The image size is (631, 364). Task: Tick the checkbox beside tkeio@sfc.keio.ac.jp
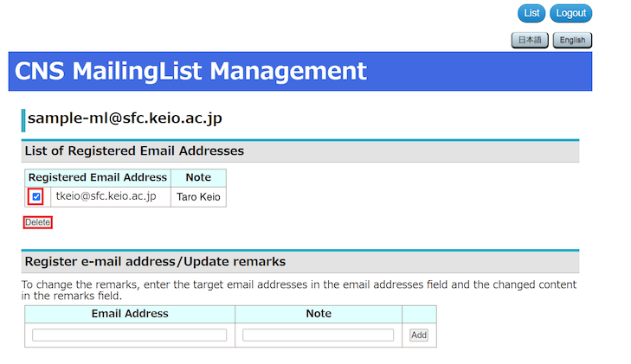tap(36, 196)
